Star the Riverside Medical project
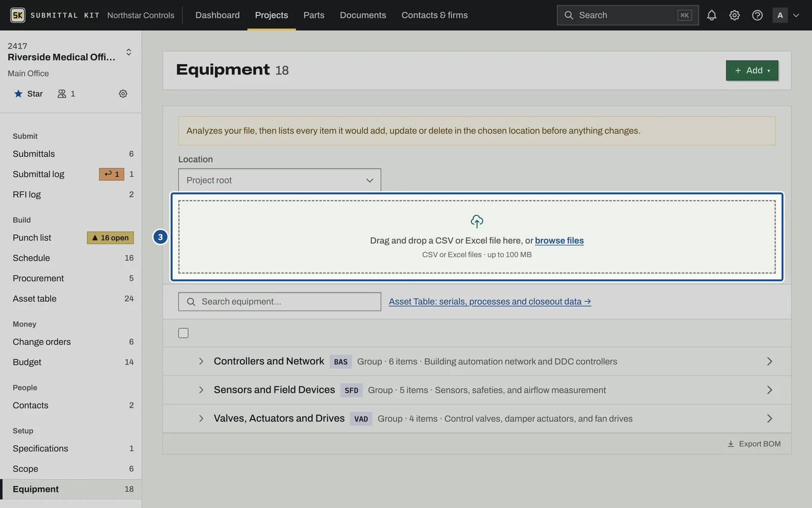 28,93
